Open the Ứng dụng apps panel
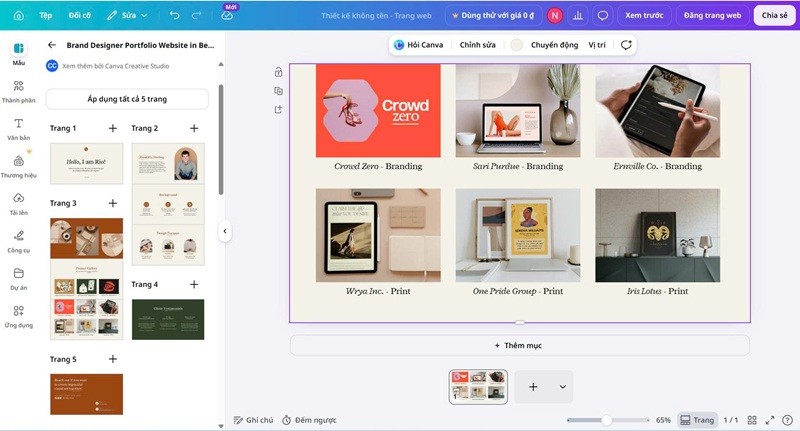Screen dimensions: 800x431 (19, 316)
